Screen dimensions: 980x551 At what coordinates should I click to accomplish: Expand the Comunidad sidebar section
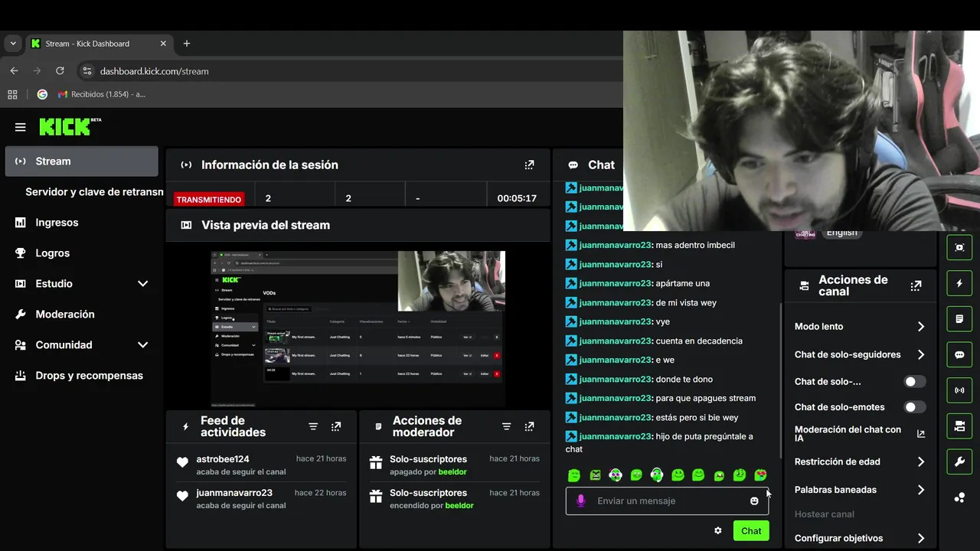pos(142,344)
